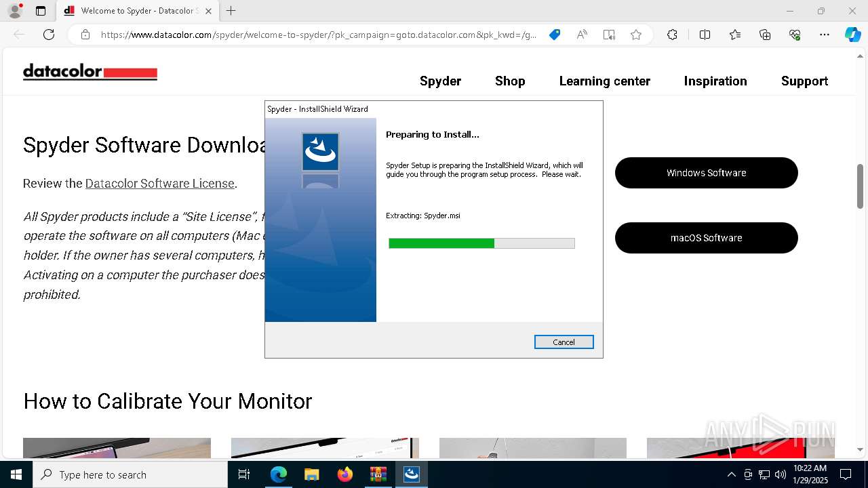Open network status tray icon
Screen dimensions: 868x488
click(x=764, y=474)
